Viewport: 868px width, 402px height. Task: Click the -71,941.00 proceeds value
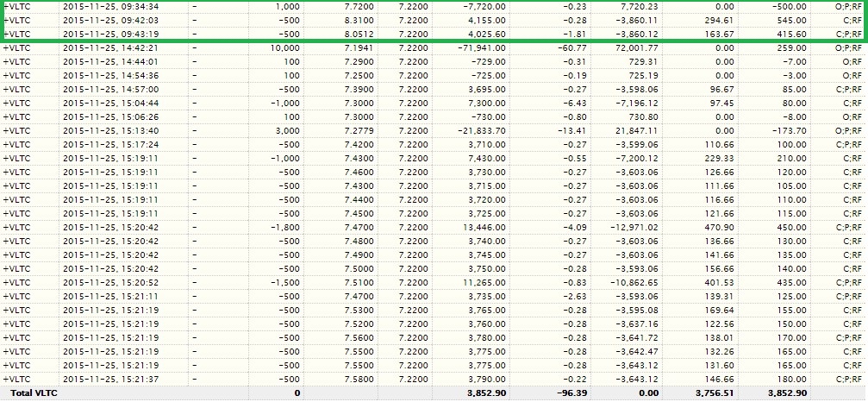point(482,47)
